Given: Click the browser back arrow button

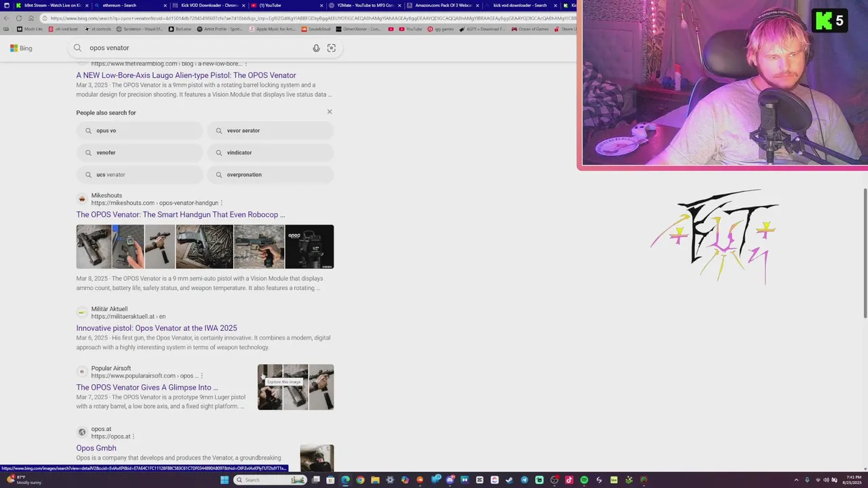Looking at the screenshot, I should point(7,18).
